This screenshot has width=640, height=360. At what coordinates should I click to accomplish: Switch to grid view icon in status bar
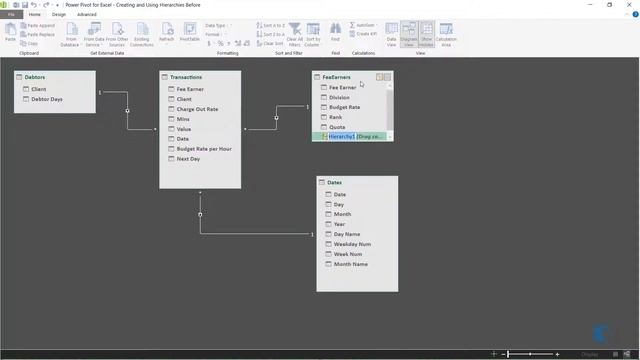[x=616, y=354]
